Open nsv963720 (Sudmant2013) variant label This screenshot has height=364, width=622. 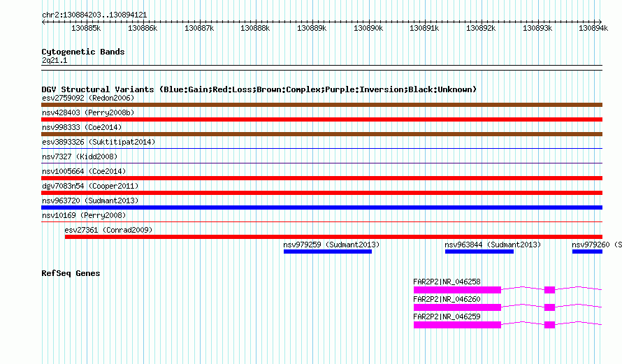pos(90,201)
